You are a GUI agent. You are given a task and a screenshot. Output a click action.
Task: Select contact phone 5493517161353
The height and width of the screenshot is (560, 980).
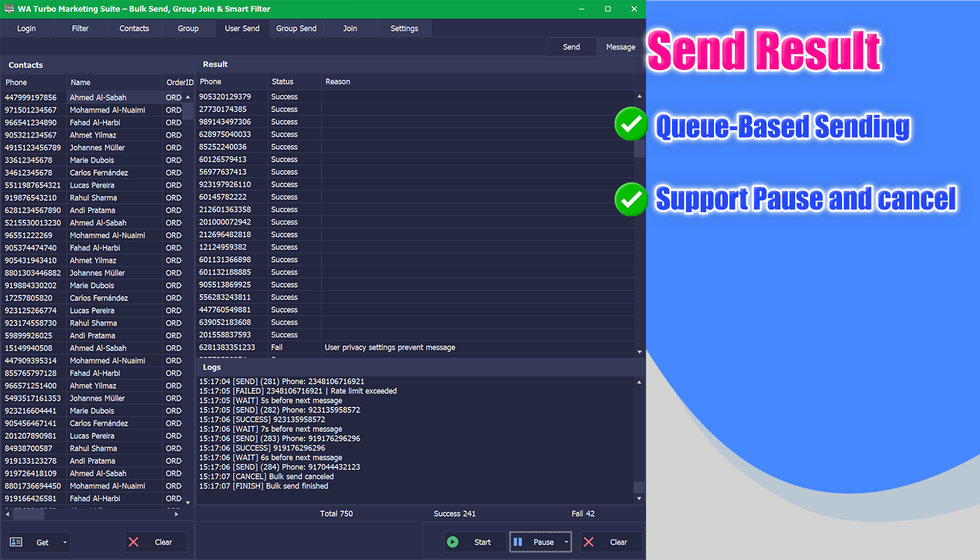pyautogui.click(x=33, y=398)
